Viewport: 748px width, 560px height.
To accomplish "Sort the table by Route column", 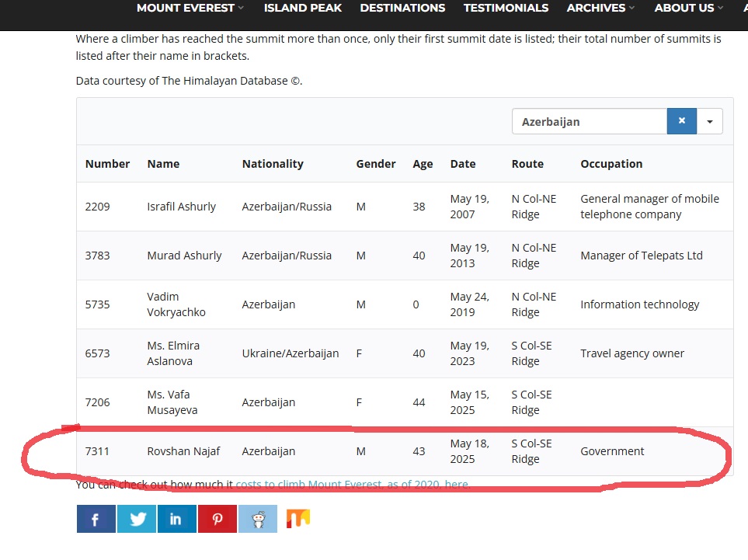I will click(527, 164).
